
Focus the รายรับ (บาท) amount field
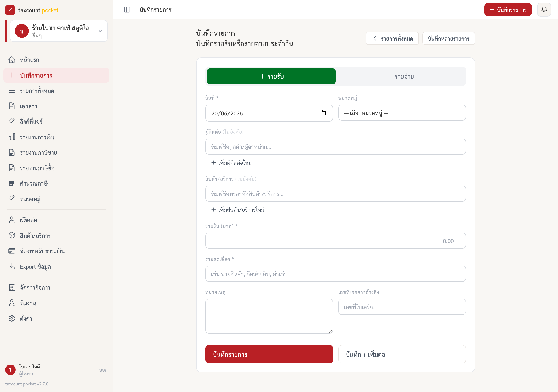coord(335,241)
